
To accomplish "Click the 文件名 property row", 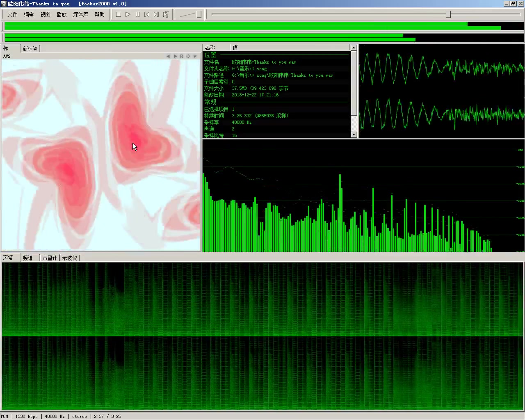I will (276, 62).
